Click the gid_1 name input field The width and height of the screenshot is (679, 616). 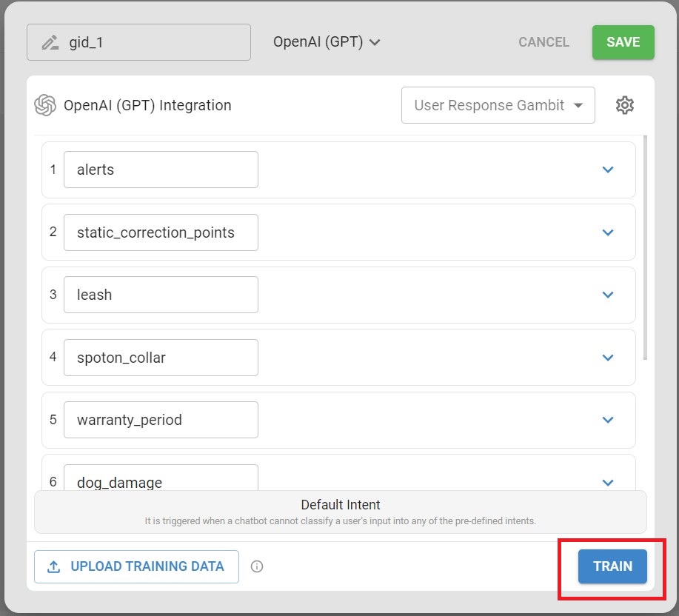click(148, 42)
